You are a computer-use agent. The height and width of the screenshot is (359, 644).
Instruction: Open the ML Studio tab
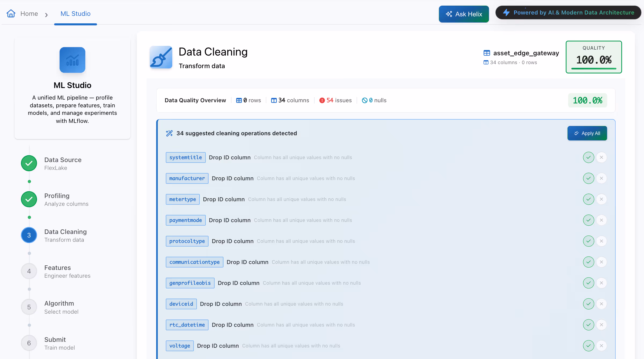point(75,14)
